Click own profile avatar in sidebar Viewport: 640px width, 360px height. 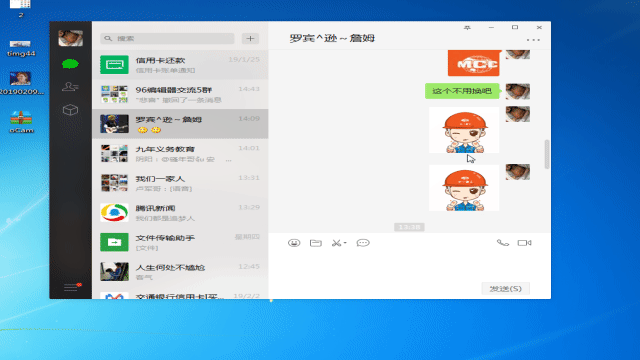(71, 38)
